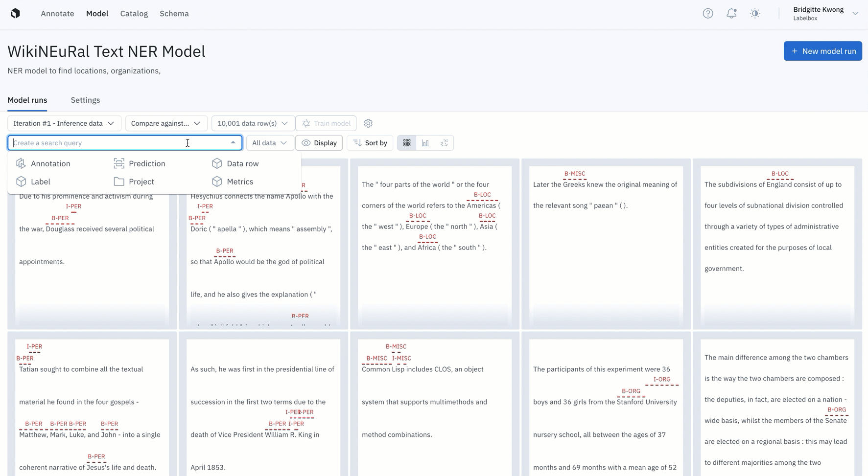868x476 pixels.
Task: Collapse the search query dropdown arrow
Action: (x=233, y=143)
